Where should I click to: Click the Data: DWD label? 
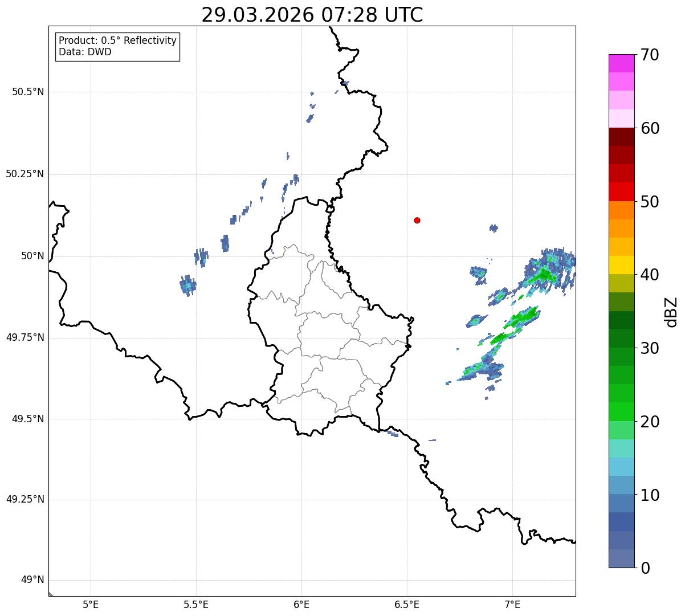point(85,52)
